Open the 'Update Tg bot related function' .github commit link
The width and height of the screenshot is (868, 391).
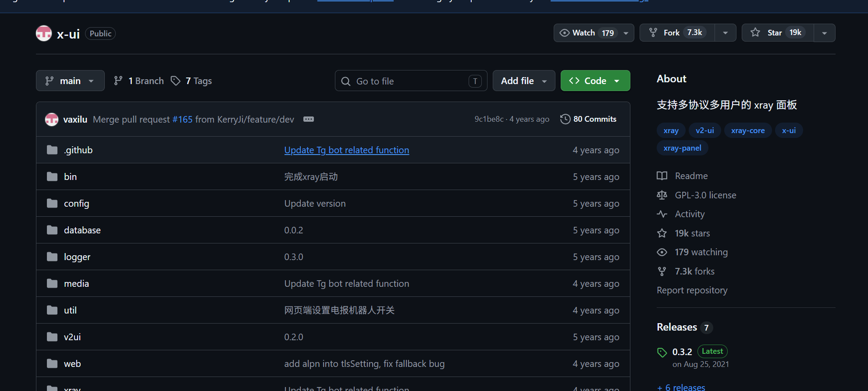(x=347, y=150)
